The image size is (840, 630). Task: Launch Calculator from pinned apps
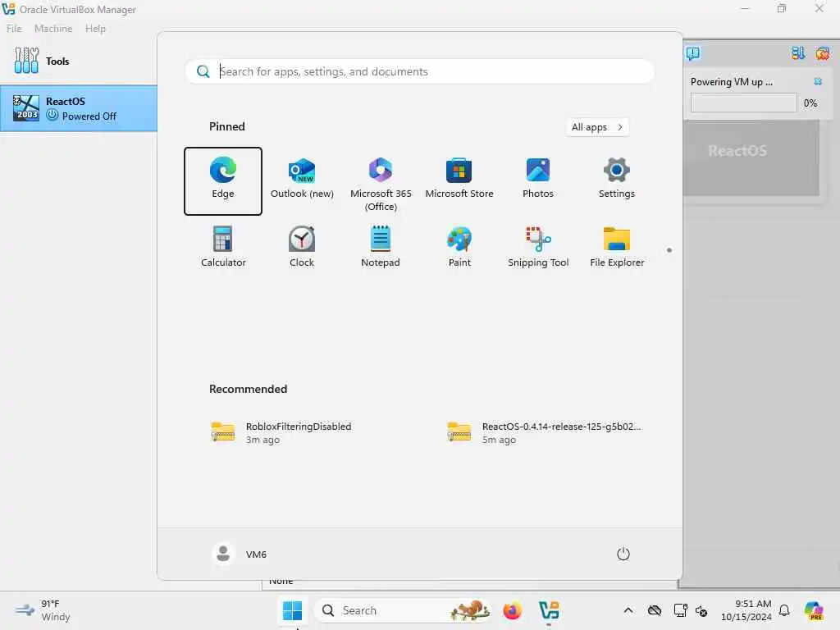tap(223, 248)
